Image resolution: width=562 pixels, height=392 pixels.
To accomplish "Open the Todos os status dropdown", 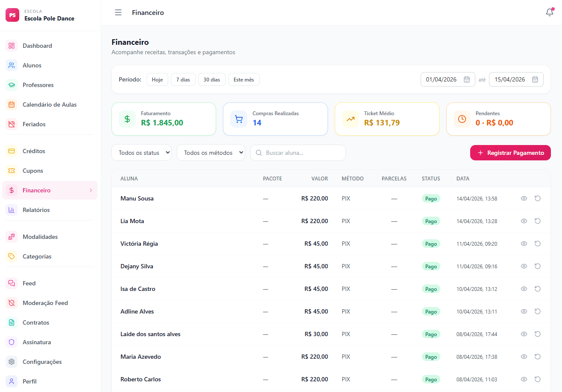I will [x=141, y=153].
